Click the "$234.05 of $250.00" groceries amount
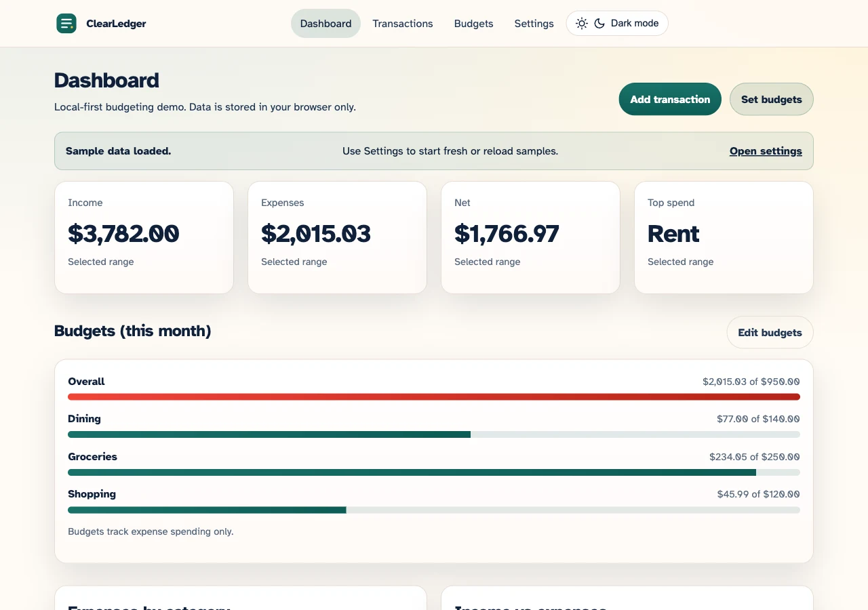Image resolution: width=868 pixels, height=610 pixels. (x=755, y=457)
